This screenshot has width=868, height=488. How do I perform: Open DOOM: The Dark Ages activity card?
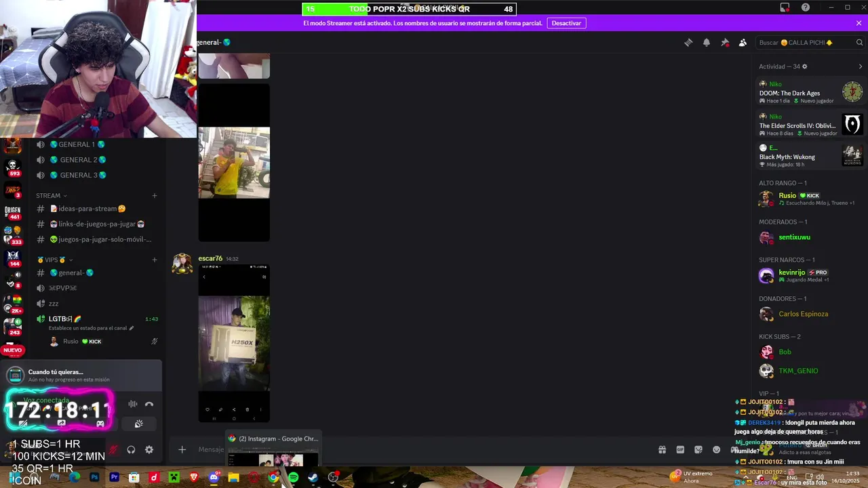click(x=810, y=92)
